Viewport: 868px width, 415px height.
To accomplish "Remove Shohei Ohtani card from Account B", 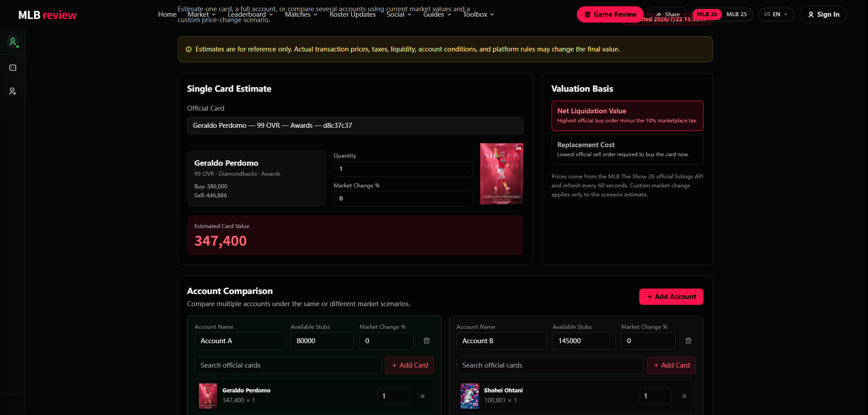I will pos(684,396).
